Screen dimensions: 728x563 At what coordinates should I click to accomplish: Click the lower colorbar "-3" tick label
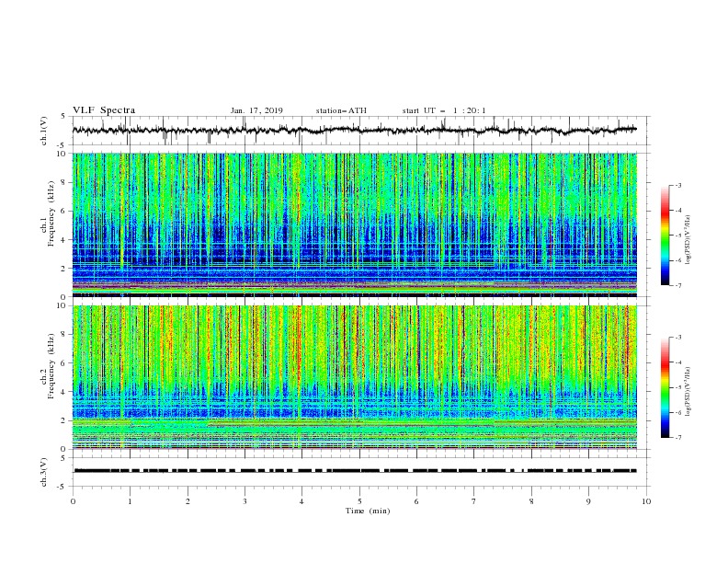point(678,338)
